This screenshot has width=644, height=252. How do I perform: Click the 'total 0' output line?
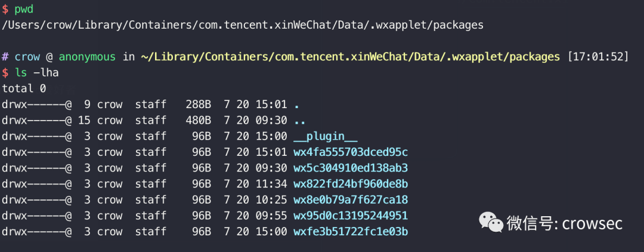[x=24, y=89]
